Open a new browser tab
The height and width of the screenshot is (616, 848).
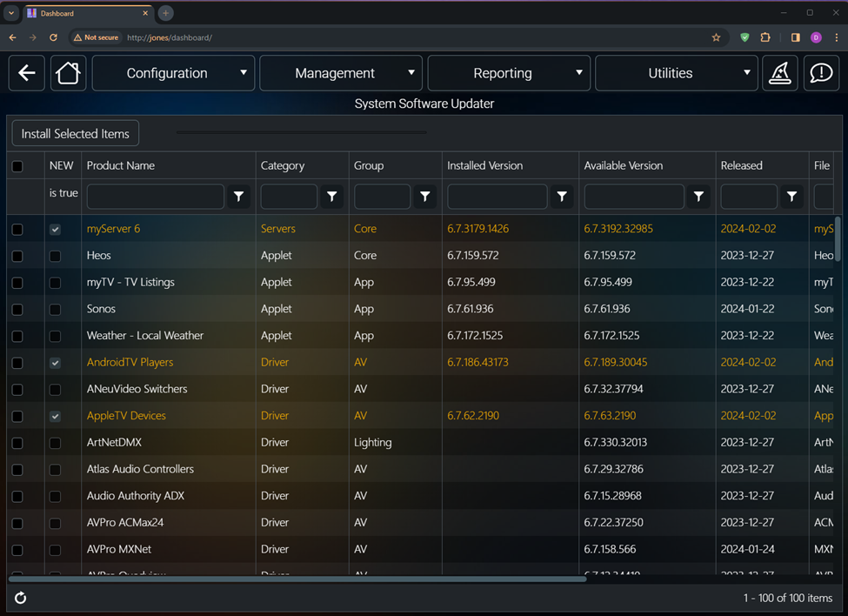pyautogui.click(x=165, y=13)
